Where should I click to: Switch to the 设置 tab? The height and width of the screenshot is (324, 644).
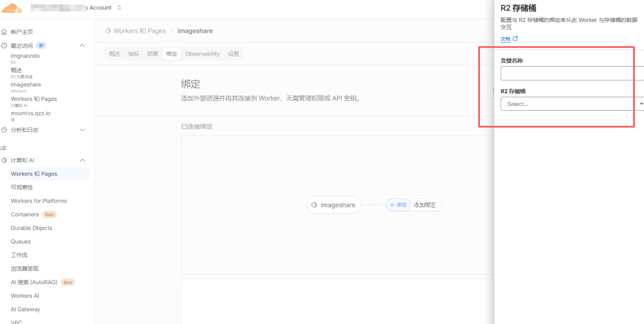(233, 54)
